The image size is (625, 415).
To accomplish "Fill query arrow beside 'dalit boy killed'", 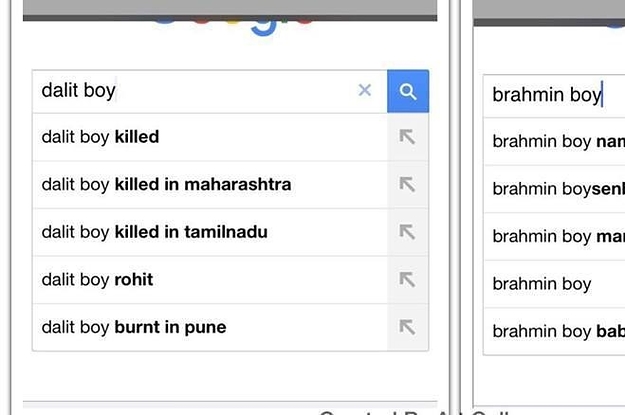I will click(407, 137).
